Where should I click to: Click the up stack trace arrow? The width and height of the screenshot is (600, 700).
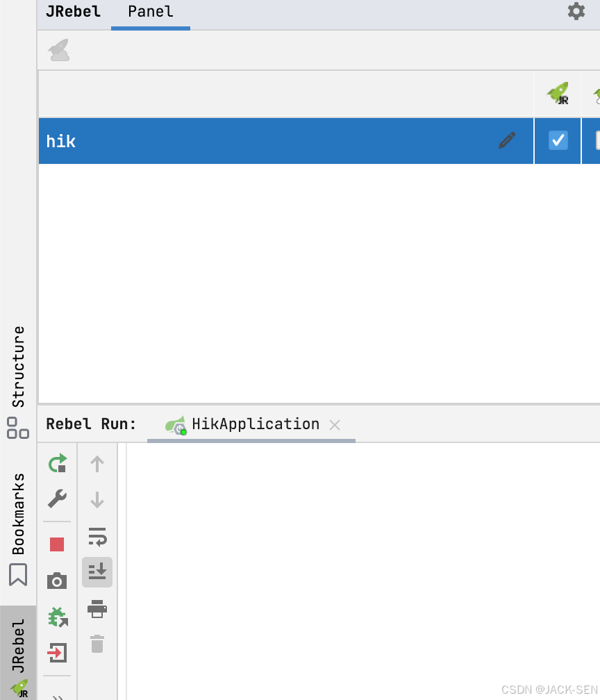click(x=97, y=464)
